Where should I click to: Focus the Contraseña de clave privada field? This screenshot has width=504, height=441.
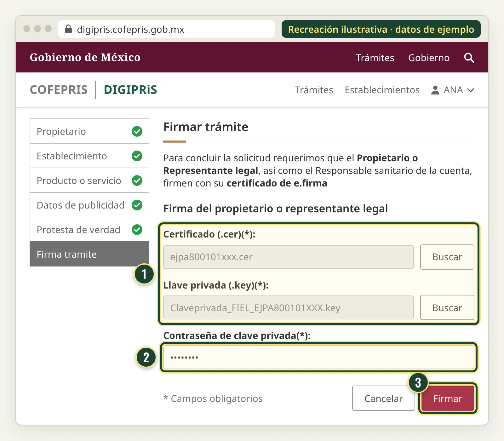coord(319,358)
